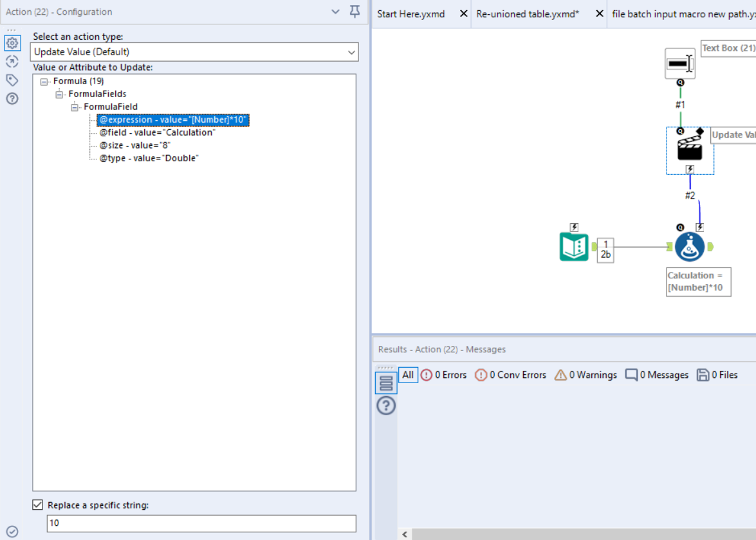Click the Annotation tag icon in the sidebar
The height and width of the screenshot is (540, 756).
[x=13, y=80]
